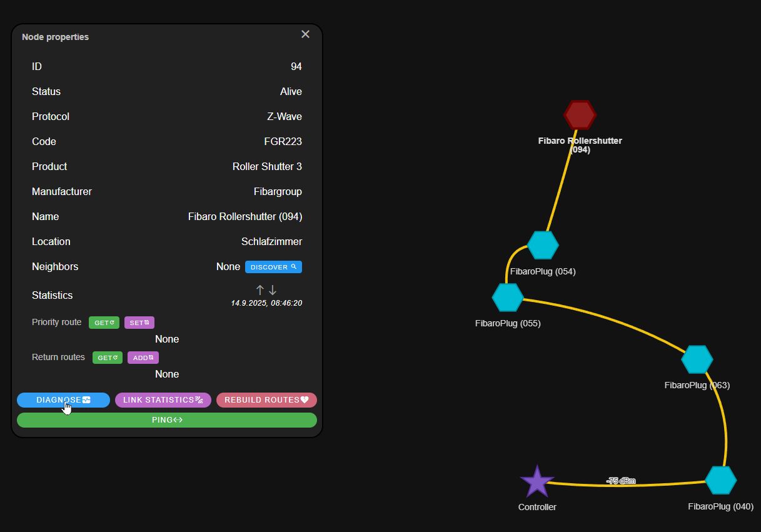Screen dimensions: 761x532
Task: Get the return routes
Action: click(x=108, y=358)
